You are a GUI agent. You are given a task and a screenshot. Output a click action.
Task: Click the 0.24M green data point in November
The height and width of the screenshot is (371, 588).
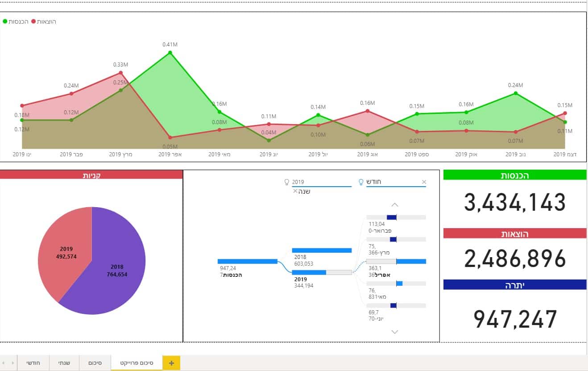pos(515,93)
